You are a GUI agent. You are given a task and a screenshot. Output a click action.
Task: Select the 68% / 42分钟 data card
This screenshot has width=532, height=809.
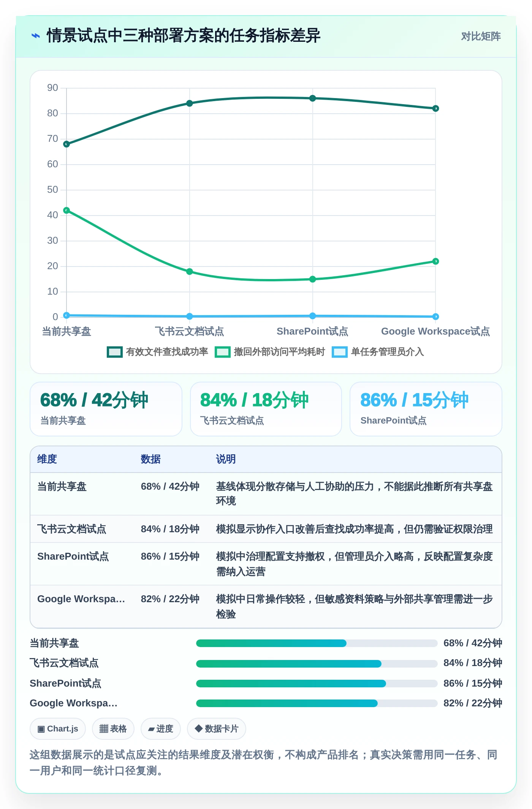[x=106, y=409]
